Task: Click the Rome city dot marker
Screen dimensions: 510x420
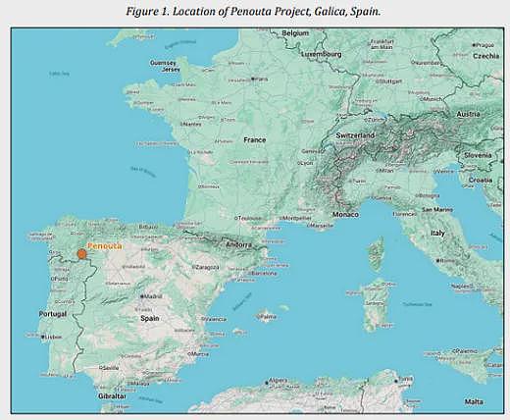Action: click(437, 261)
